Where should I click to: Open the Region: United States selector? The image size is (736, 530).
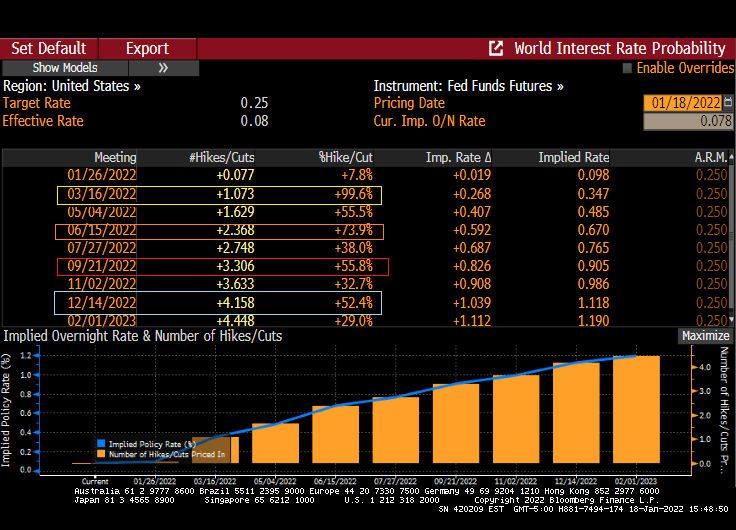[x=72, y=86]
